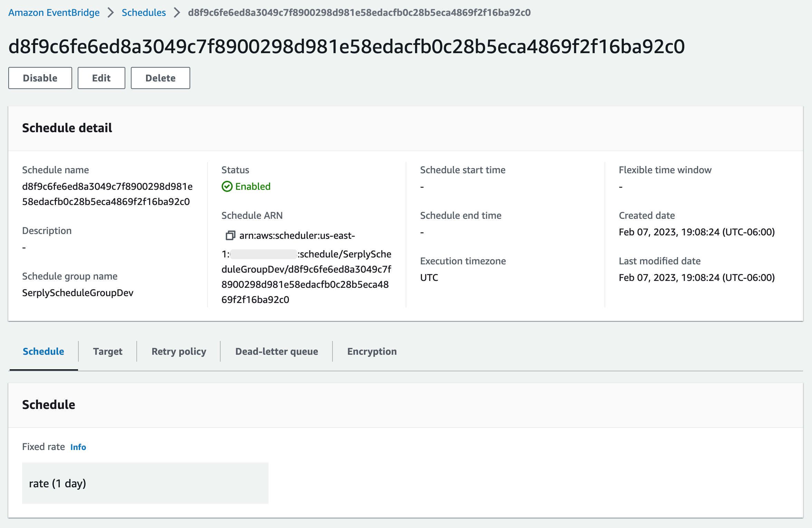Image resolution: width=812 pixels, height=528 pixels.
Task: Disable this schedule
Action: coord(40,78)
